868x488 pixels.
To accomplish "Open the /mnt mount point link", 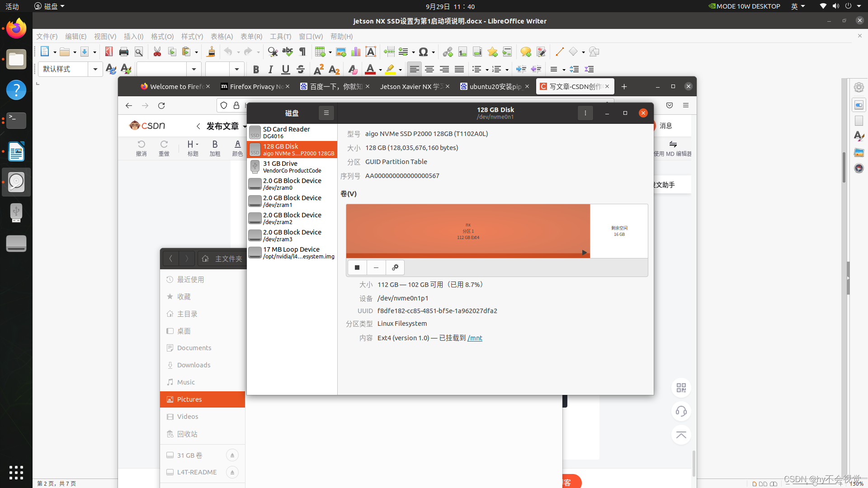I will (475, 338).
